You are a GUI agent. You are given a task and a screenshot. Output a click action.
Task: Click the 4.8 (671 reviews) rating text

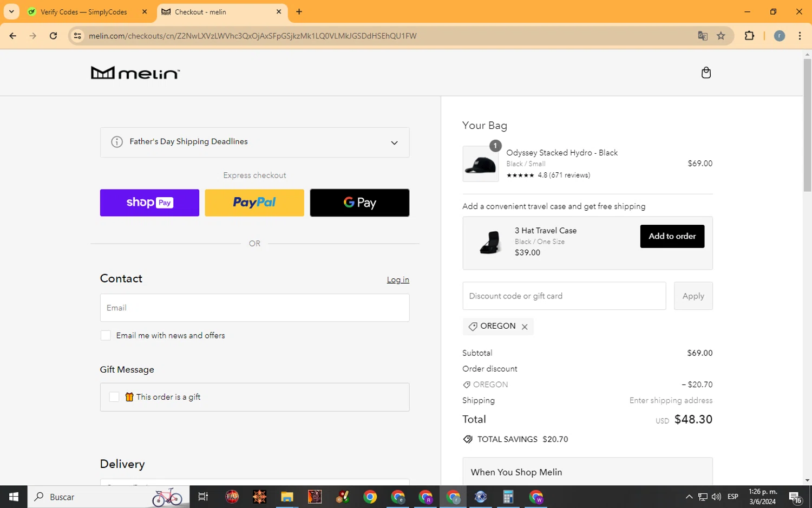[x=564, y=175]
